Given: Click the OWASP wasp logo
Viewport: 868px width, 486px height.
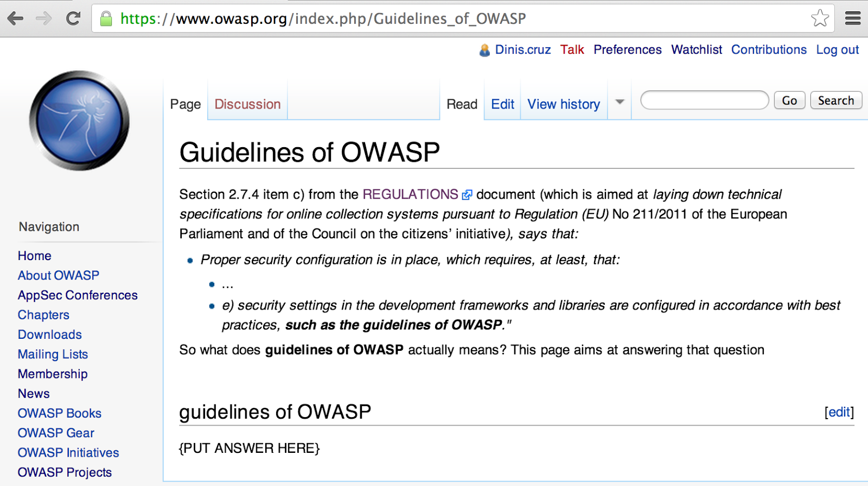Looking at the screenshot, I should click(x=79, y=121).
